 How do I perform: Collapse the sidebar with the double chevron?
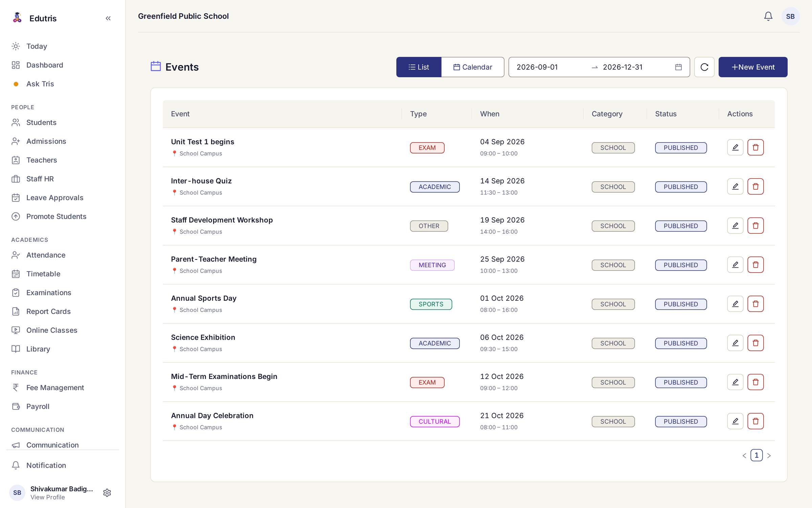pyautogui.click(x=108, y=18)
